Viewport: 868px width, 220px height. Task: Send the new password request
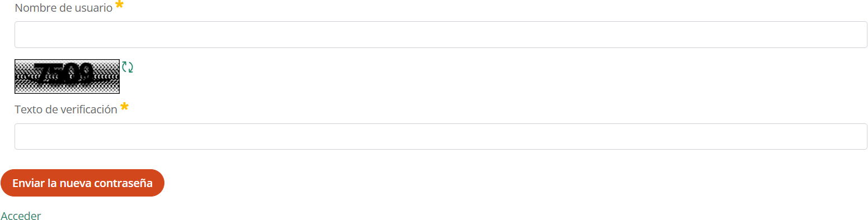[82, 183]
